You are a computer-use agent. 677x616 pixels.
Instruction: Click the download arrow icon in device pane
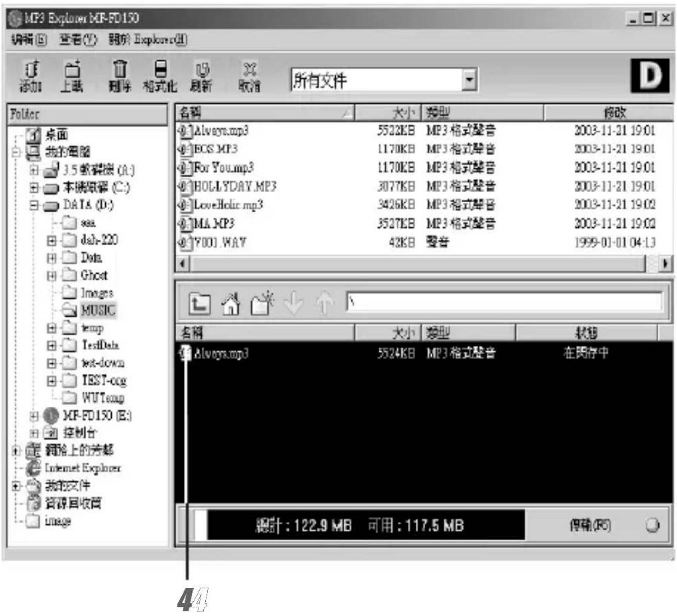click(294, 303)
